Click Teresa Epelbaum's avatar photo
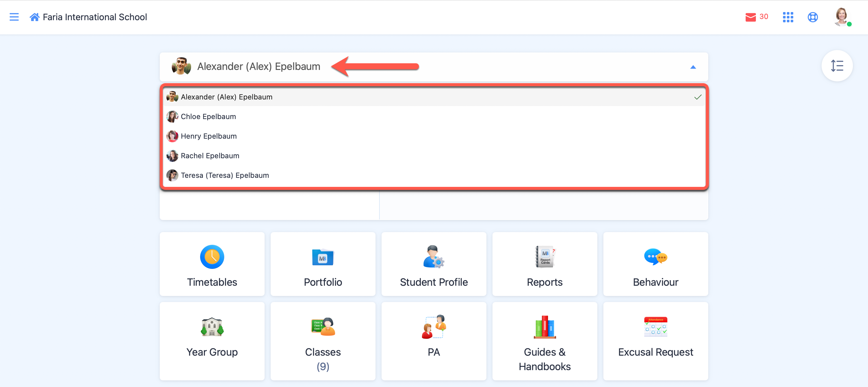Screen dimensions: 868x387 [172, 175]
